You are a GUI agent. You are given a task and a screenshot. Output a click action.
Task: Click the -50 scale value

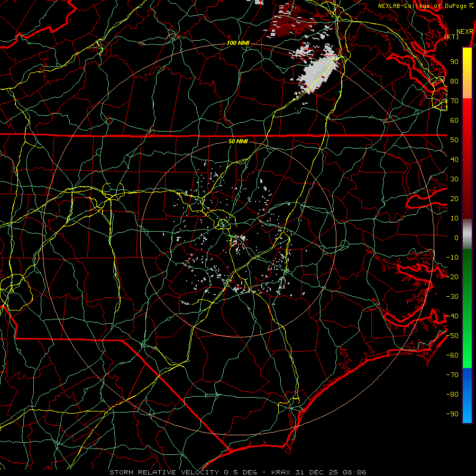click(452, 336)
